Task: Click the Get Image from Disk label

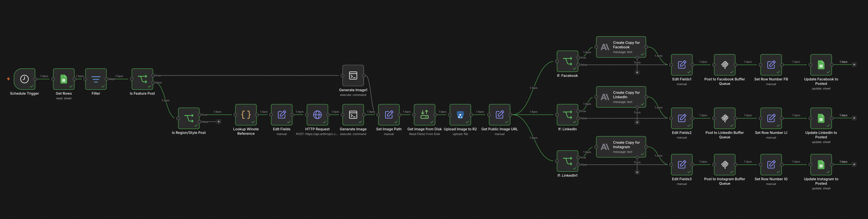Action: [x=425, y=129]
